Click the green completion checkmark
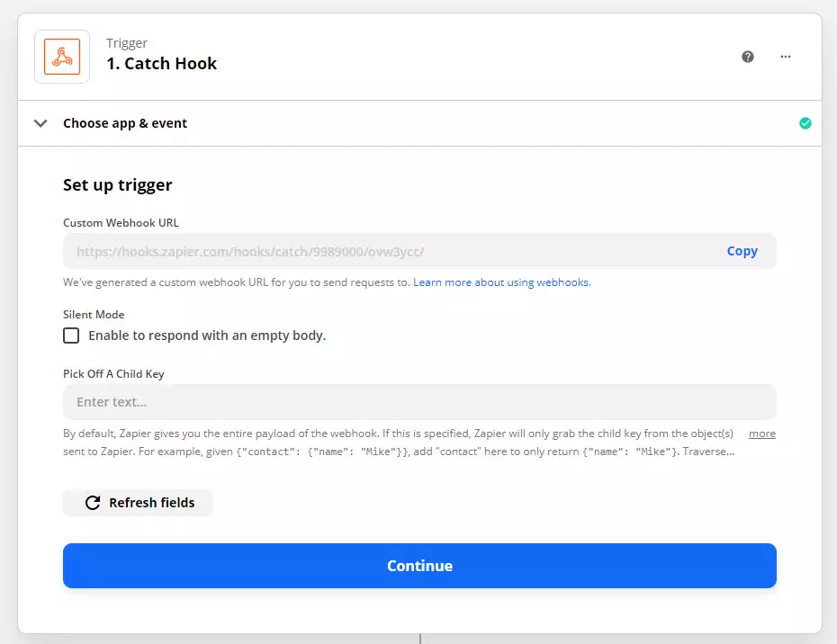The width and height of the screenshot is (837, 644). tap(805, 122)
